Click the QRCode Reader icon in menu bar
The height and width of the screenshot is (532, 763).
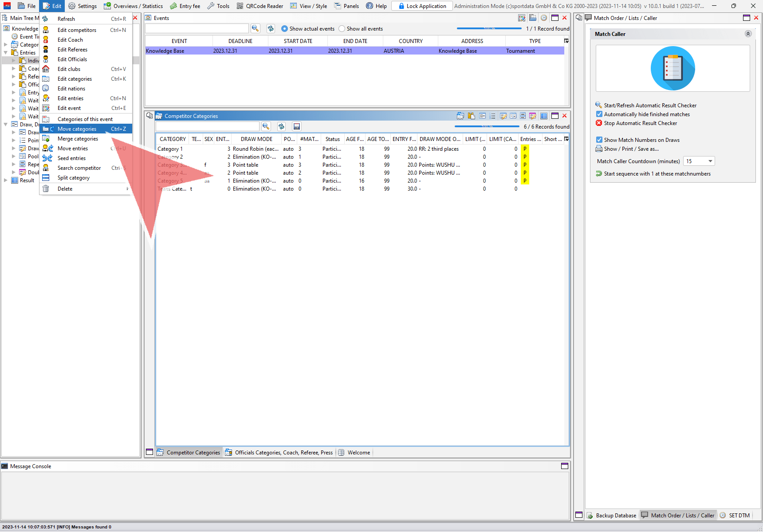click(240, 6)
